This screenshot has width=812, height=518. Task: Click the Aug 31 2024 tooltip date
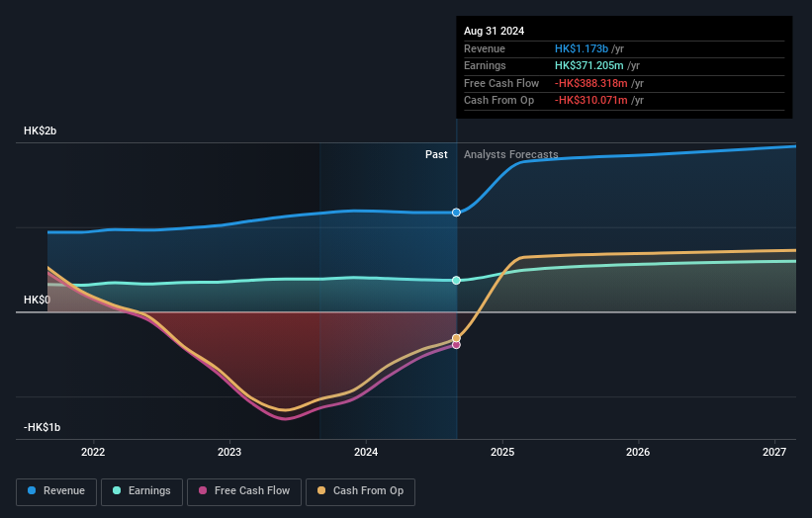(495, 31)
